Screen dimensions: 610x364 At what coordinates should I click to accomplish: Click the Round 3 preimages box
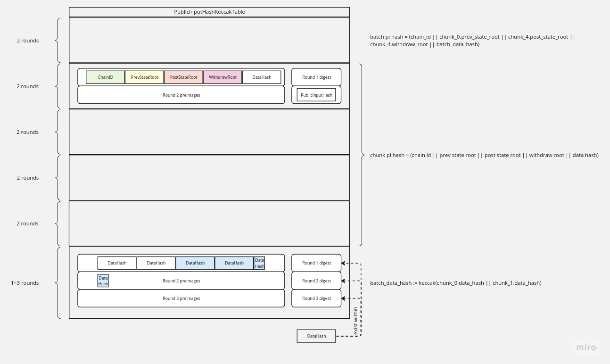tap(181, 298)
